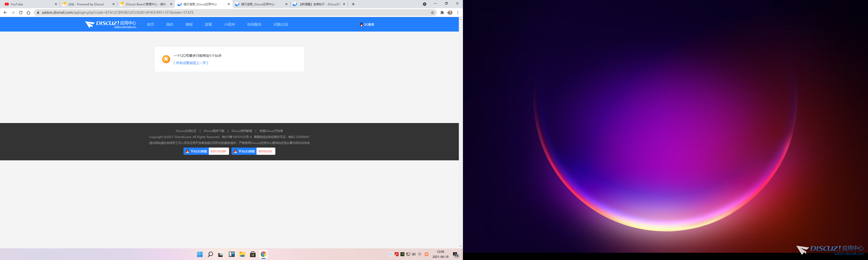Go to the browser home page icon
Screen dimensions: 868x260
click(x=28, y=13)
